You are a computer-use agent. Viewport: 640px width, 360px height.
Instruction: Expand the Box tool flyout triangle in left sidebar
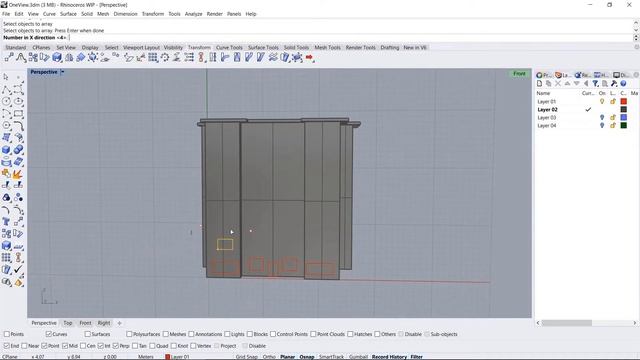coord(10,153)
